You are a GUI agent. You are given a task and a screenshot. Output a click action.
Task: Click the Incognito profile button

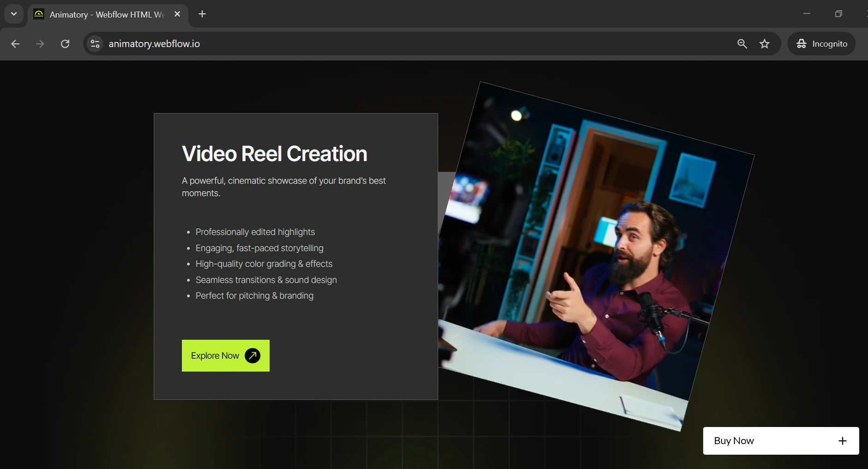(x=822, y=44)
